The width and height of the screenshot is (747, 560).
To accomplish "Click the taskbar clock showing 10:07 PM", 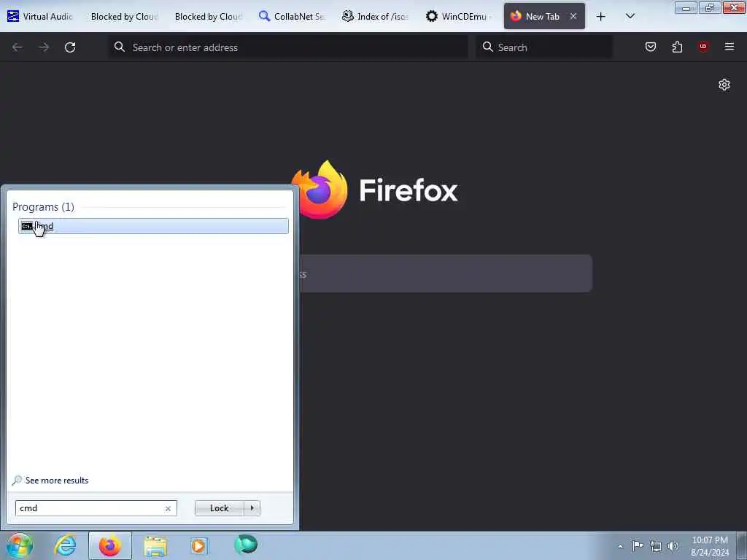I will point(709,546).
